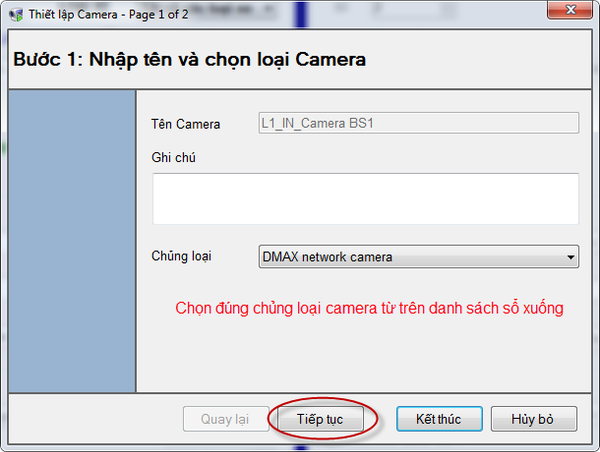Click the Tên Camera input field
This screenshot has width=600, height=452.
[x=419, y=123]
